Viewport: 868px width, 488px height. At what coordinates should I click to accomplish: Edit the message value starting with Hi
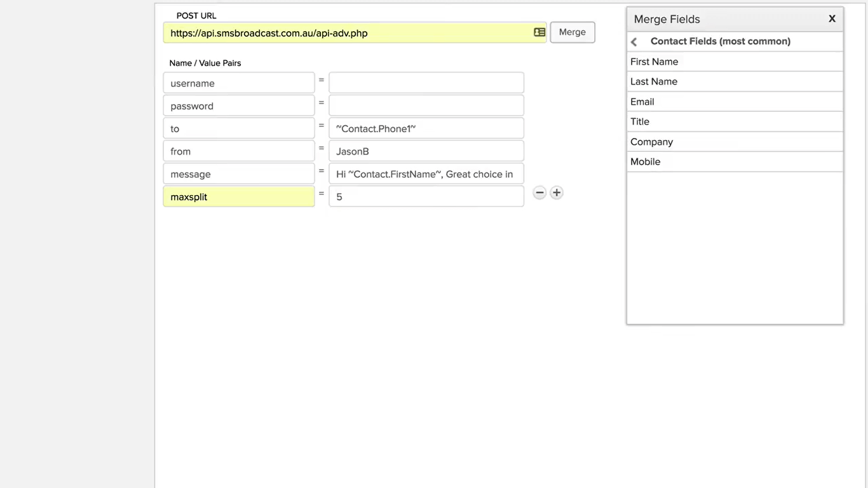[x=426, y=173]
